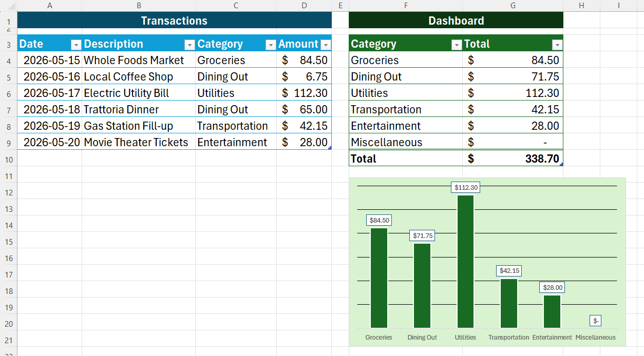Image resolution: width=644 pixels, height=356 pixels.
Task: Select the bold Total label cell
Action: point(406,159)
